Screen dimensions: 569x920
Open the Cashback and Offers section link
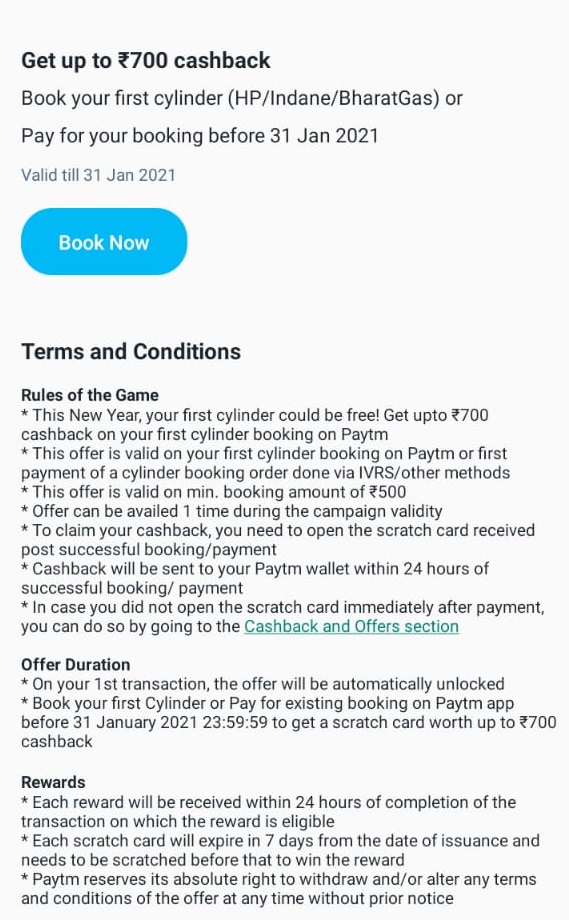click(x=351, y=626)
